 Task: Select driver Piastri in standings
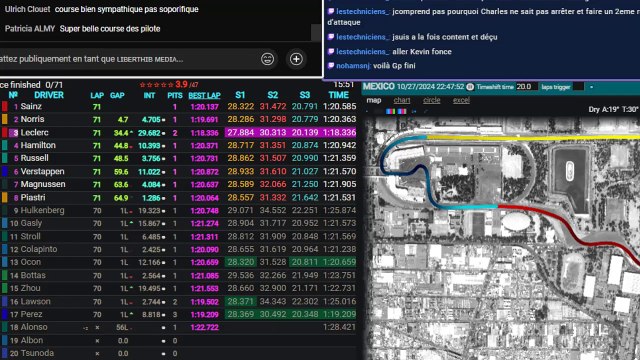point(33,198)
